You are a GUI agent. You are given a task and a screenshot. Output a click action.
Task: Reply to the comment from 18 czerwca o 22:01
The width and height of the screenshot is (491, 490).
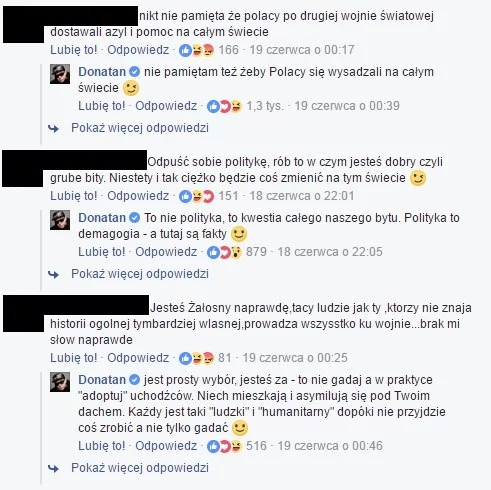tap(138, 196)
